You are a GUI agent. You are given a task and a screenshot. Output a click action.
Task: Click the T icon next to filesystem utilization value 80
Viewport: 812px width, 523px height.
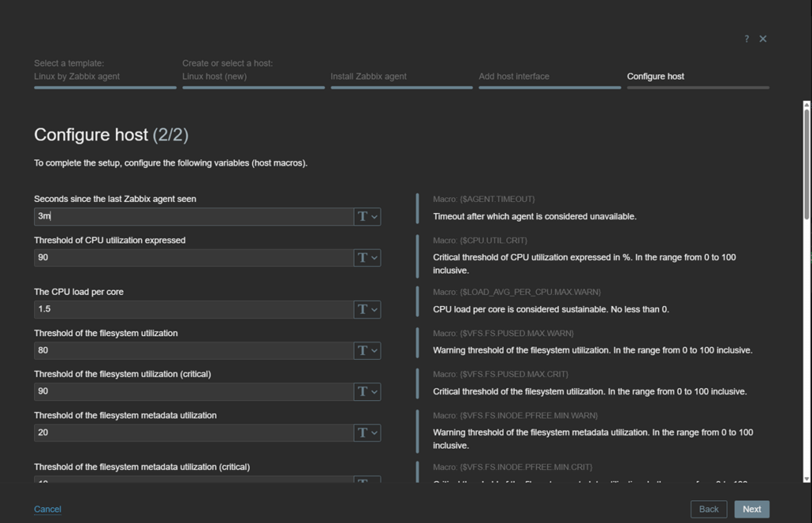[x=362, y=350]
